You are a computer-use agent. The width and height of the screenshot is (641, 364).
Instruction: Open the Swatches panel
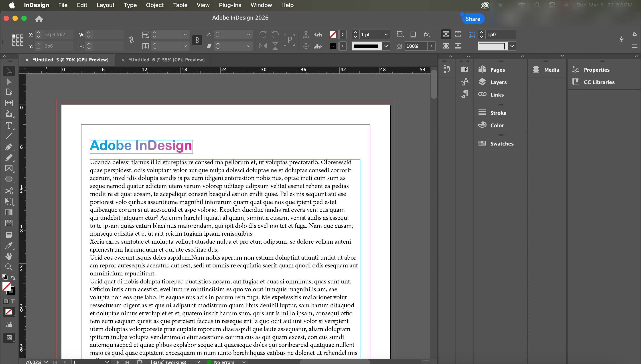[501, 144]
